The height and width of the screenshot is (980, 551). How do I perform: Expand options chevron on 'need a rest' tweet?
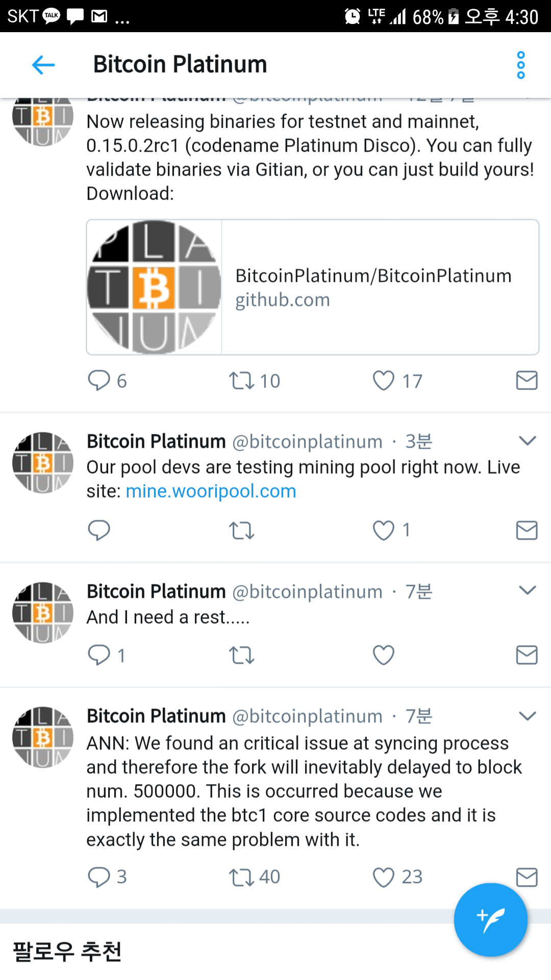527,591
